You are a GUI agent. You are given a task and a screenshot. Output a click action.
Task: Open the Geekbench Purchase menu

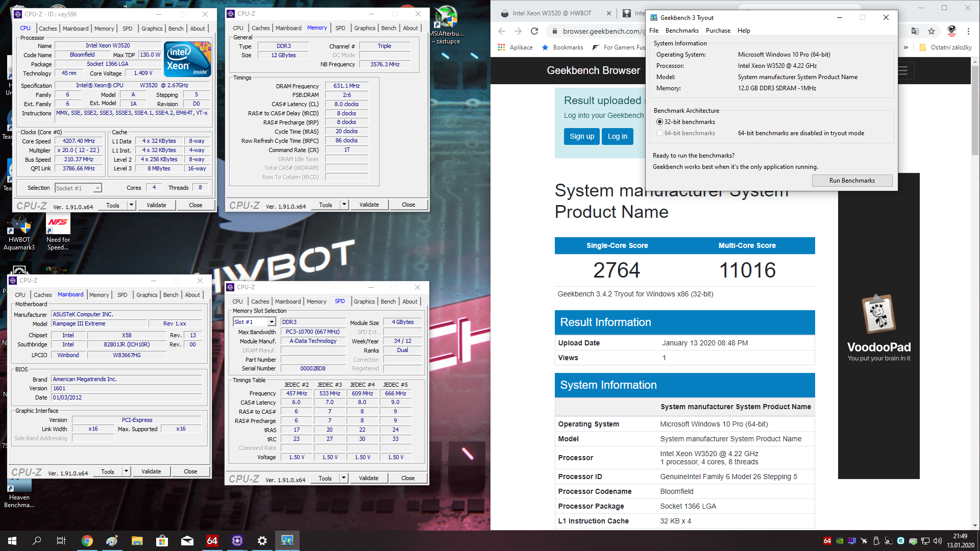[718, 31]
